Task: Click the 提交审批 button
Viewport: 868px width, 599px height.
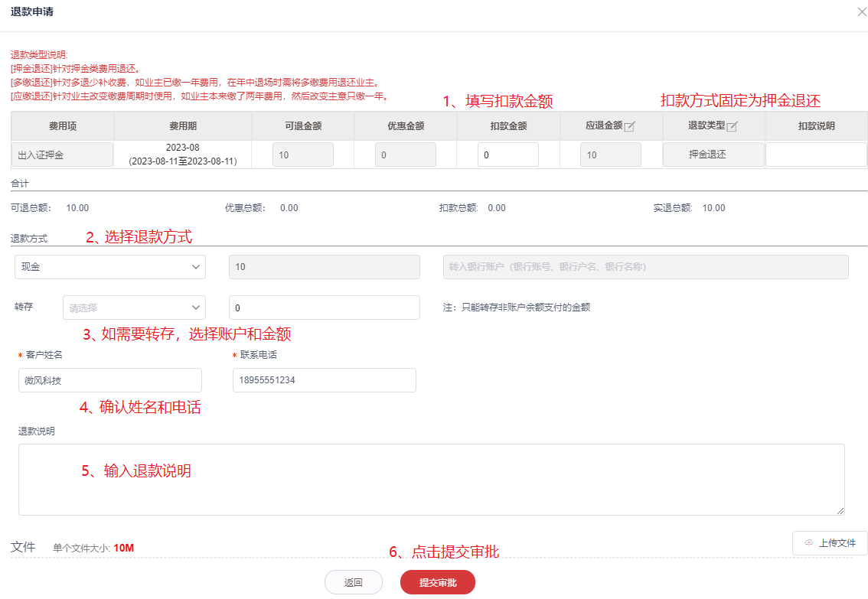Action: (437, 582)
